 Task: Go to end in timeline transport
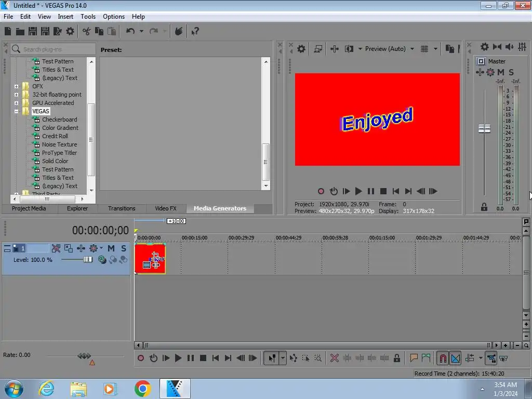tap(228, 358)
